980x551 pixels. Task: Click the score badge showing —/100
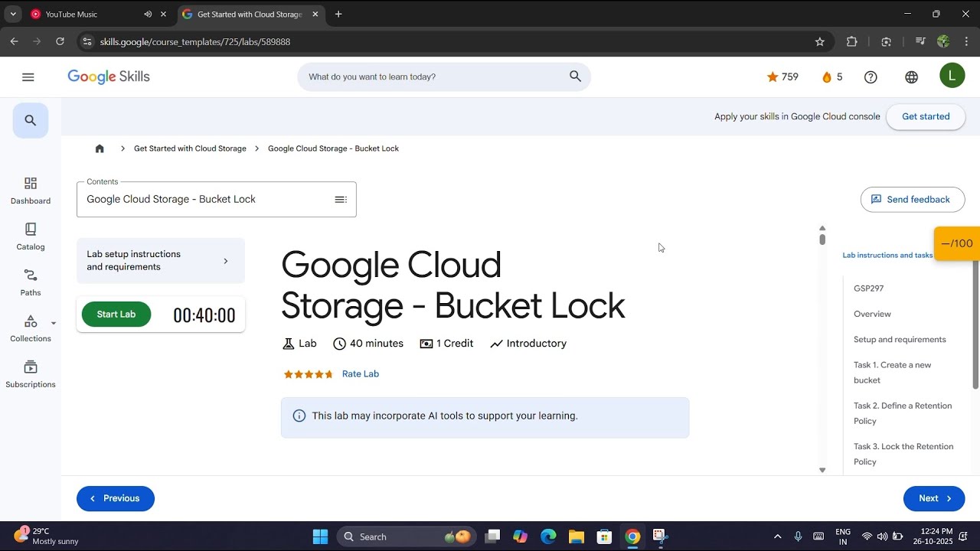pyautogui.click(x=957, y=243)
